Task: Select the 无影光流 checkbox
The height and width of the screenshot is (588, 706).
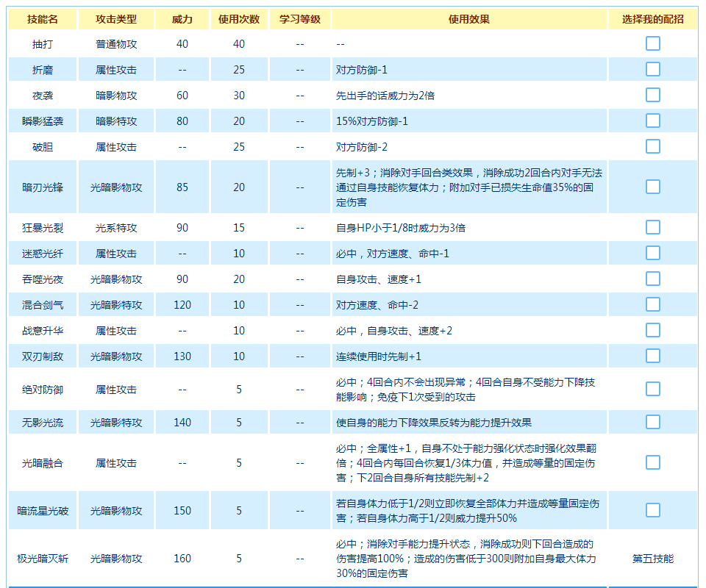Action: coord(652,422)
